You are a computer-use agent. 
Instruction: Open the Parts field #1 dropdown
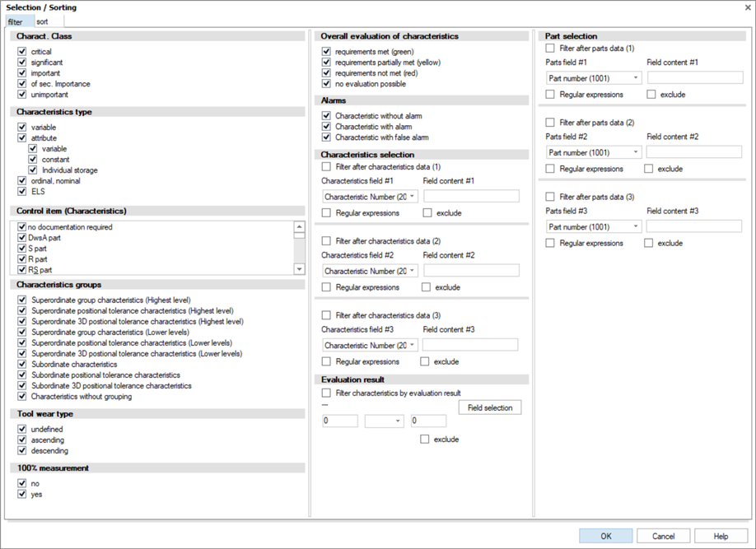[594, 78]
